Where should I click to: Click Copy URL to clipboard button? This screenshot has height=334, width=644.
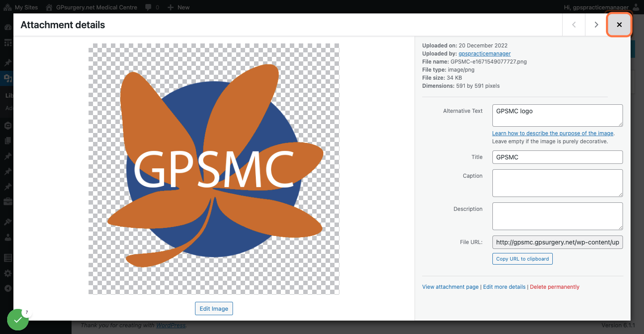[522, 259]
